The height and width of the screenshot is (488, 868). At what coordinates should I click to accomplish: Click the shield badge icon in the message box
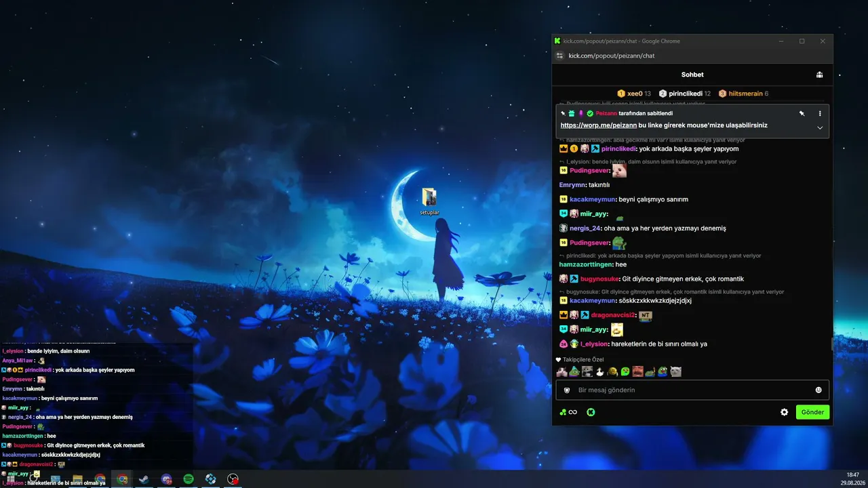tap(567, 390)
